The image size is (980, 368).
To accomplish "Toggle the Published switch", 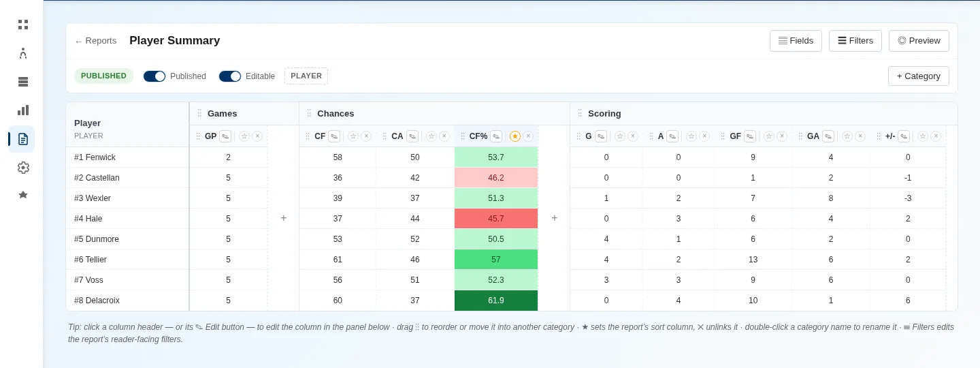I will coord(154,76).
